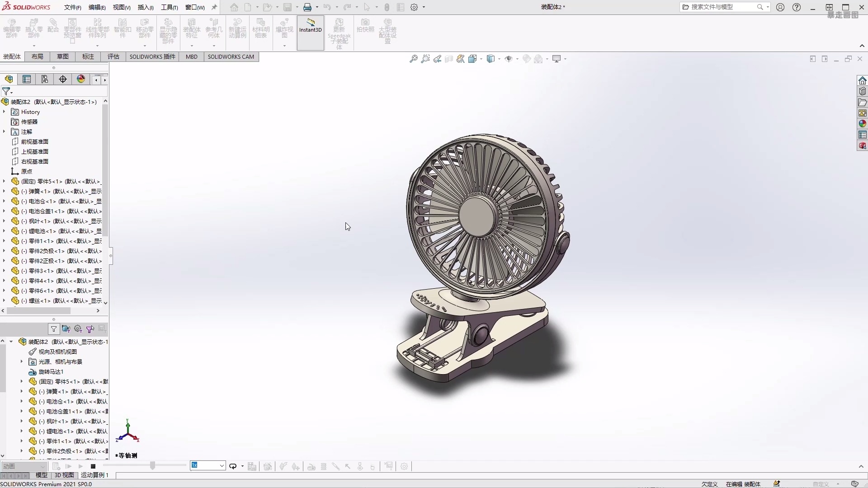This screenshot has height=488, width=868.
Task: Click Take Snapshot (拍快照) in ribbon
Action: tap(365, 28)
